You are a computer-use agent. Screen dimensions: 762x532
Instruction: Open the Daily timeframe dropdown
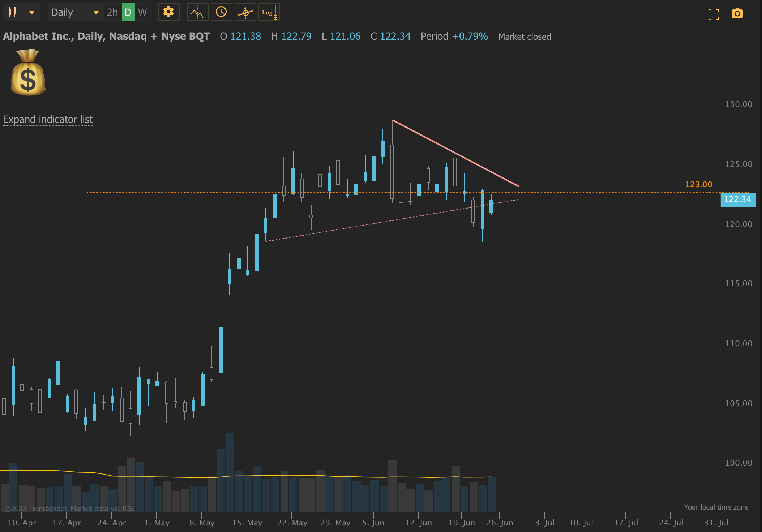tap(75, 12)
